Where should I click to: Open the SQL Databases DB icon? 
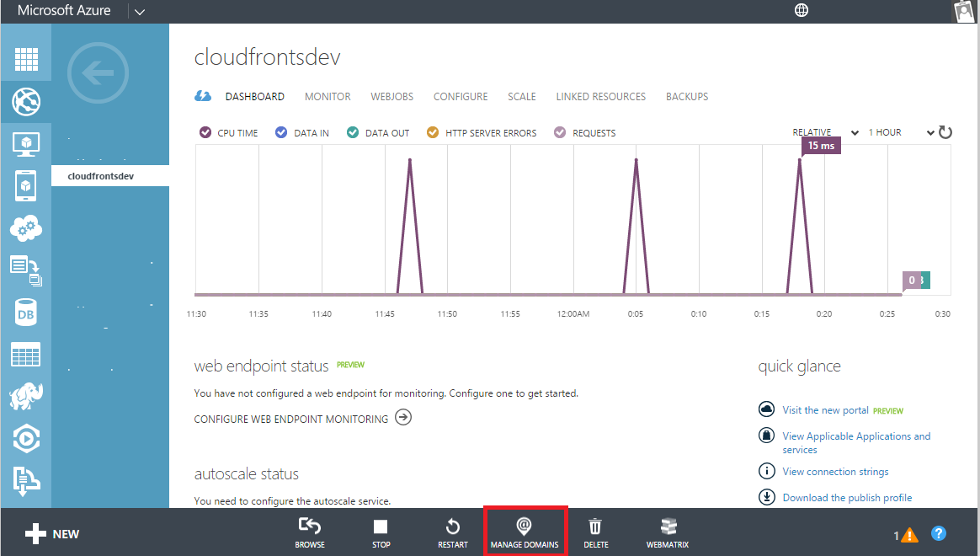point(26,313)
